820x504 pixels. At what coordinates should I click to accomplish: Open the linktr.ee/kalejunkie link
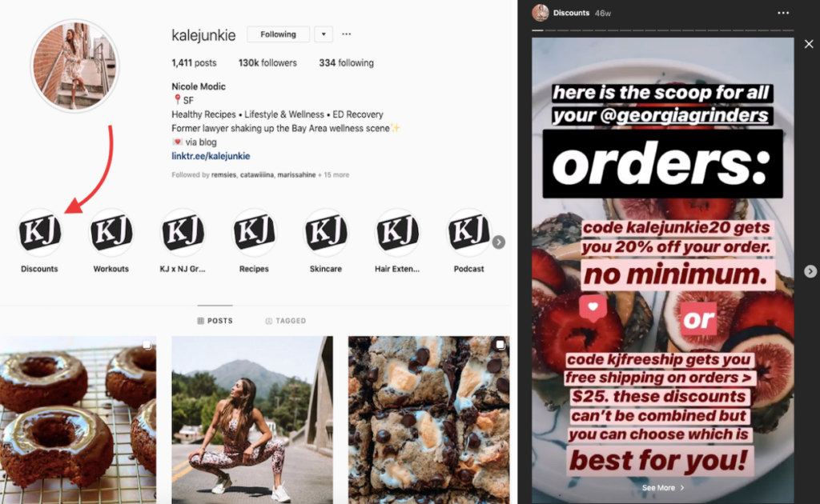211,156
